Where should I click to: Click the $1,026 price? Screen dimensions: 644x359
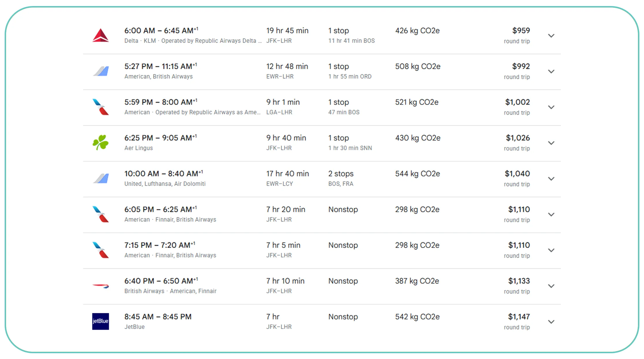[x=518, y=138]
